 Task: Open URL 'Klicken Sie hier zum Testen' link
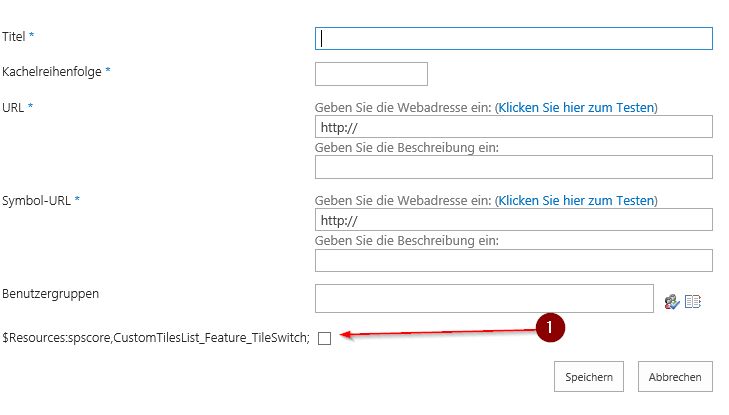coord(577,107)
